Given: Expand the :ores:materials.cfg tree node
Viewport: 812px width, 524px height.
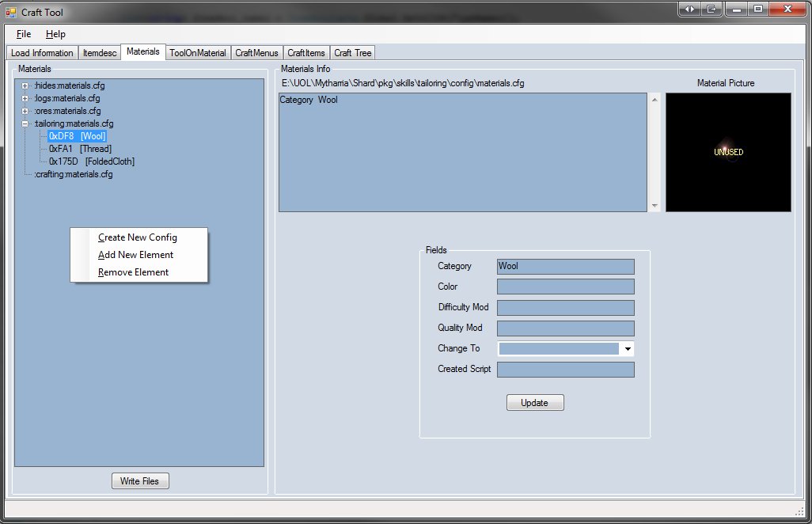Looking at the screenshot, I should tap(25, 111).
